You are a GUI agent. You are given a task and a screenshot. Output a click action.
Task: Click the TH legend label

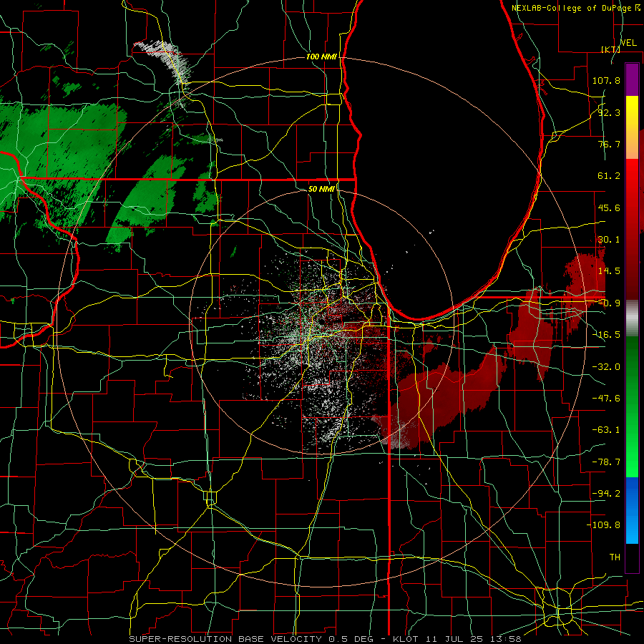coord(615,557)
